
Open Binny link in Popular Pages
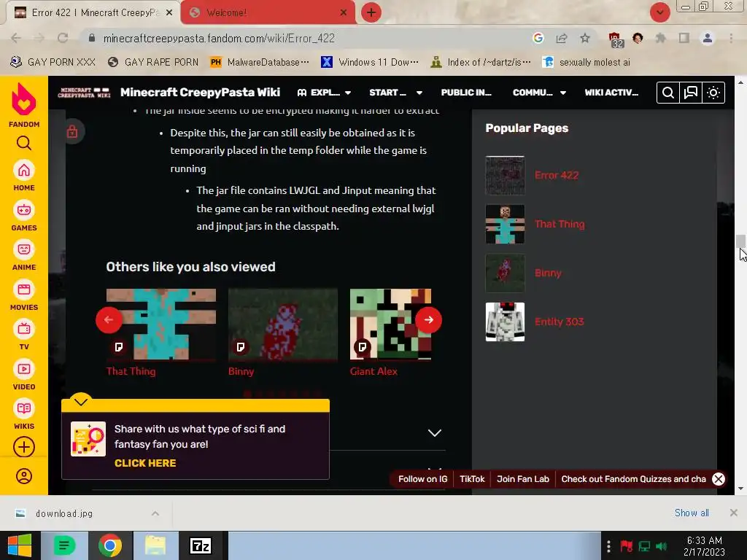point(548,273)
